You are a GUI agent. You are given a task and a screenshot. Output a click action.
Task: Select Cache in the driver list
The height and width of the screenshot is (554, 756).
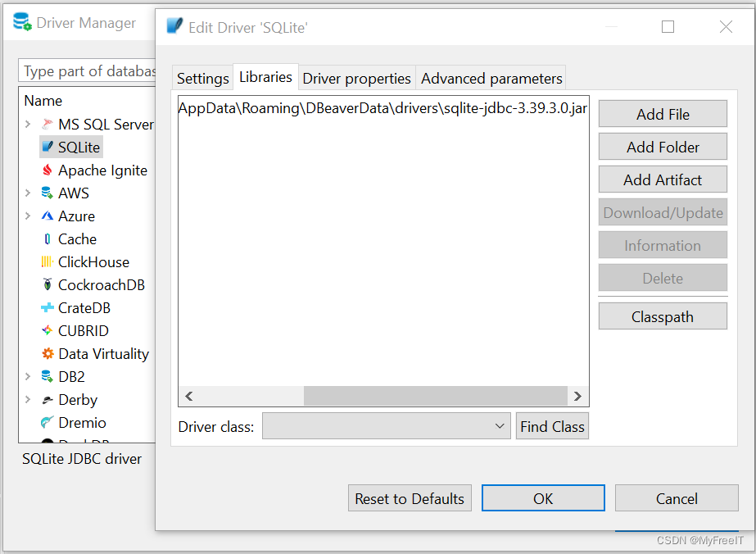coord(77,239)
